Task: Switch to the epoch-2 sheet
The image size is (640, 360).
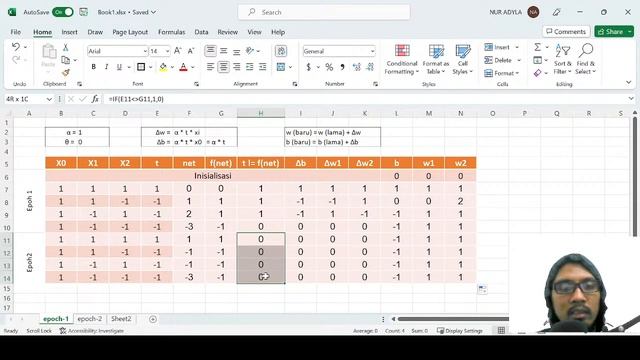Action: [x=89, y=319]
